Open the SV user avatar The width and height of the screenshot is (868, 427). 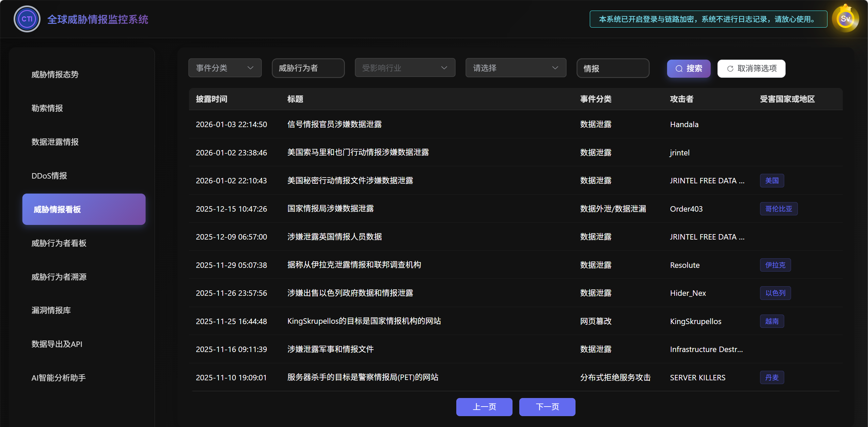845,18
